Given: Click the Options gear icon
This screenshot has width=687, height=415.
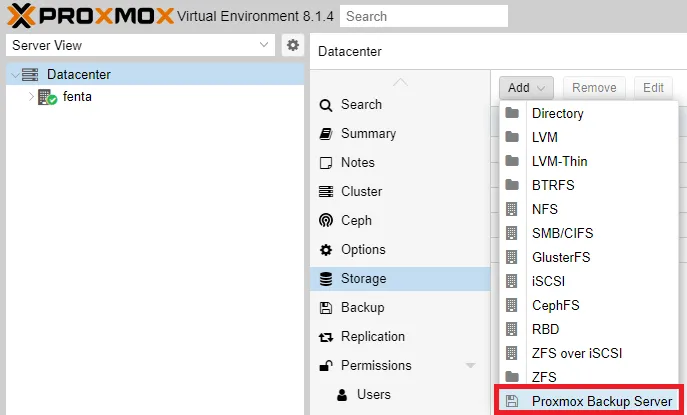Looking at the screenshot, I should 326,250.
